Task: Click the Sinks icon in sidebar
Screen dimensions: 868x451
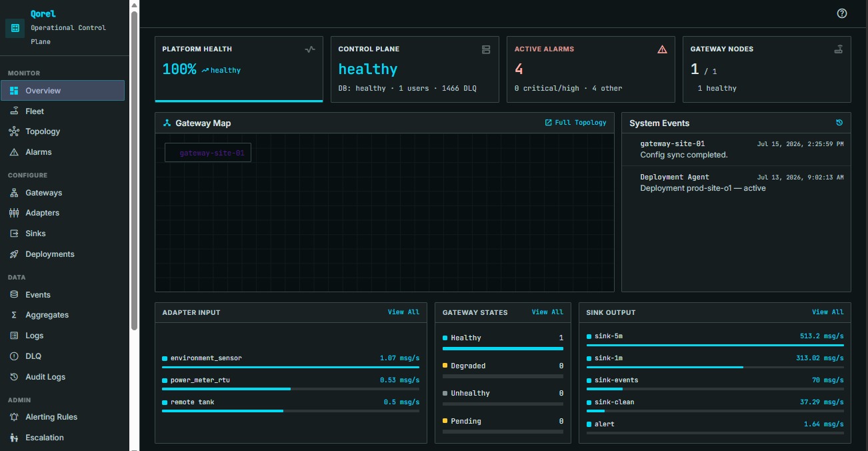Action: click(14, 234)
